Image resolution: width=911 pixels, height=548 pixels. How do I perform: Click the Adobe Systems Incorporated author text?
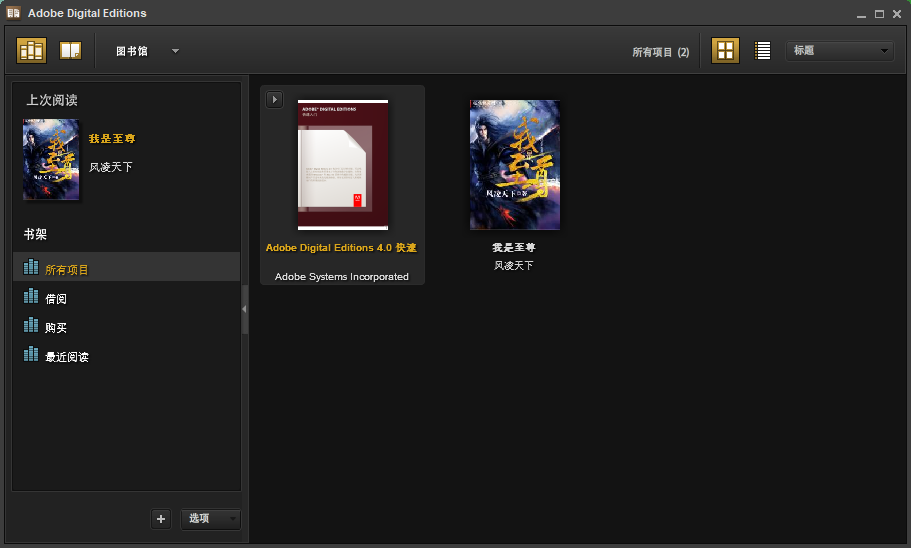[x=342, y=277]
